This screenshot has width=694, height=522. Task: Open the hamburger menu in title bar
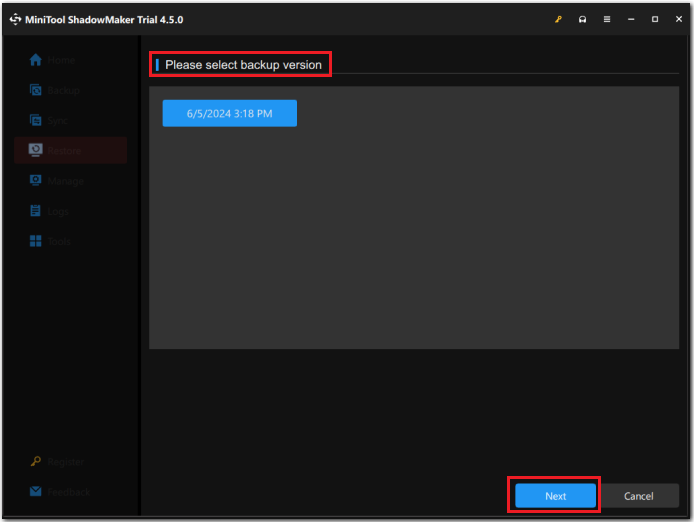pos(607,19)
